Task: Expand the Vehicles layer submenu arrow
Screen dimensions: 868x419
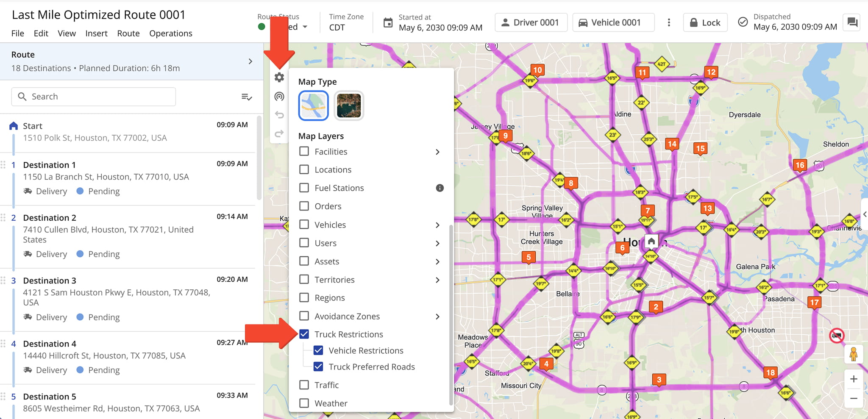Action: click(x=437, y=225)
